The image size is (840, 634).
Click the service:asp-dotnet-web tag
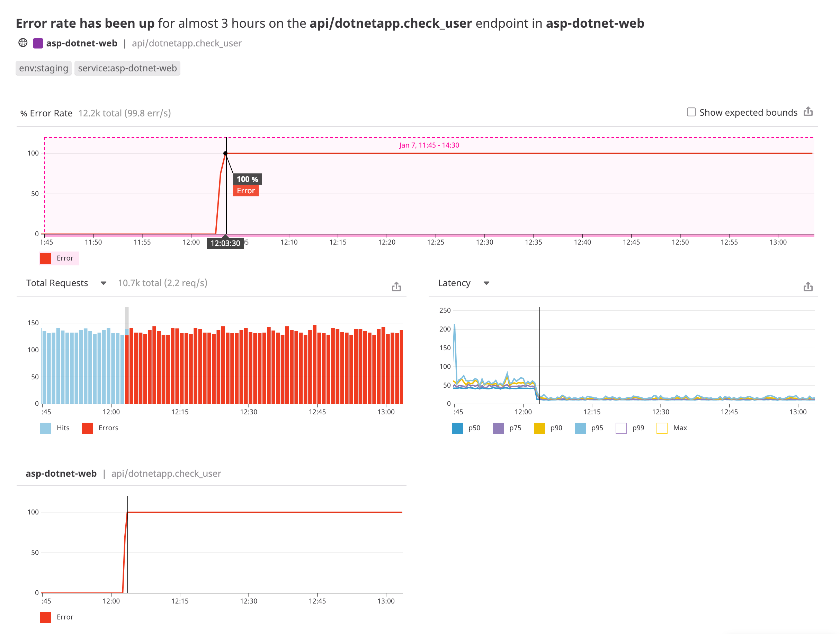pyautogui.click(x=128, y=68)
